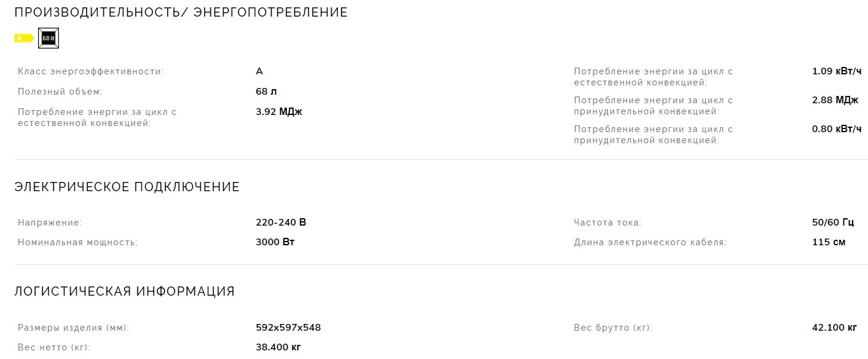The image size is (868, 359).
Task: Click the 0.80 кВт/ч consumption value
Action: [x=837, y=129]
